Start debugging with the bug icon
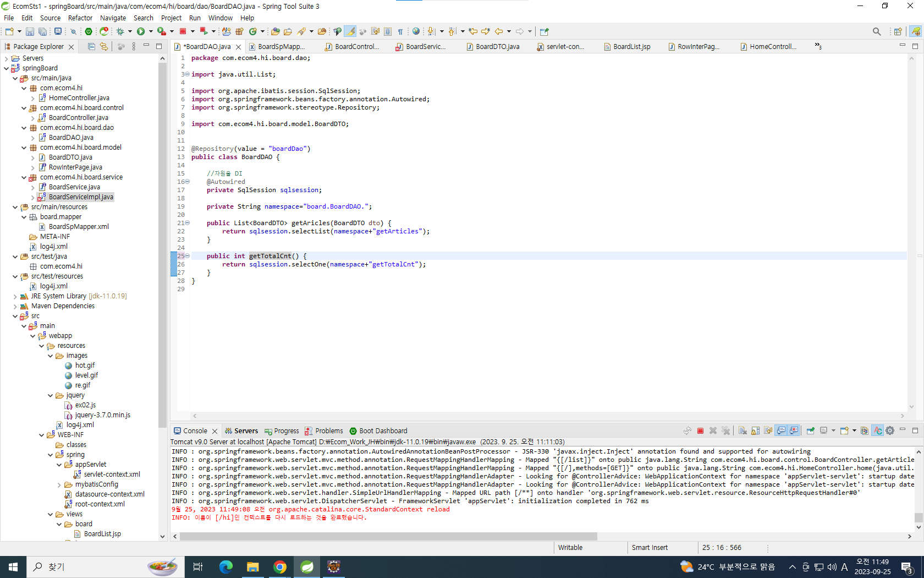 [x=120, y=31]
